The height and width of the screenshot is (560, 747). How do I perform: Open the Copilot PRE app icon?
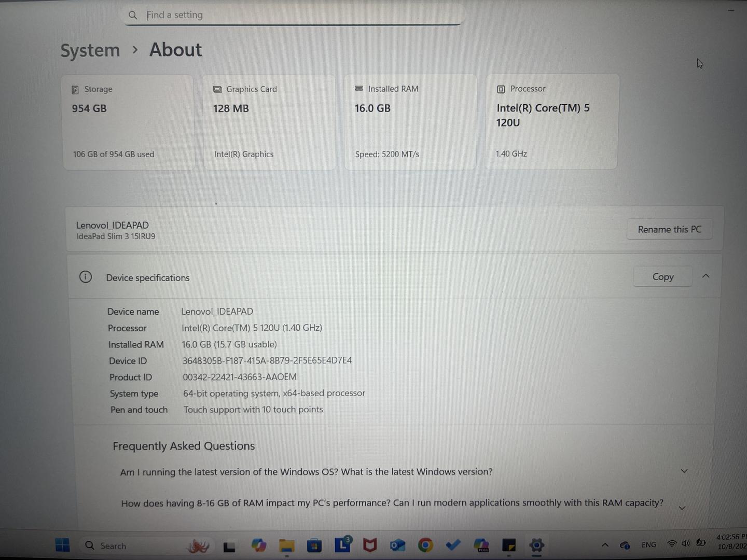481,545
